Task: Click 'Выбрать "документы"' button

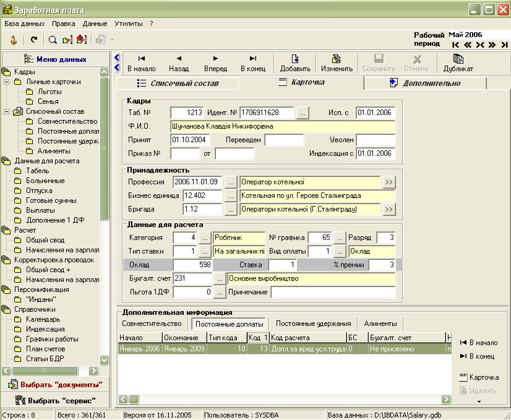Action: point(55,385)
